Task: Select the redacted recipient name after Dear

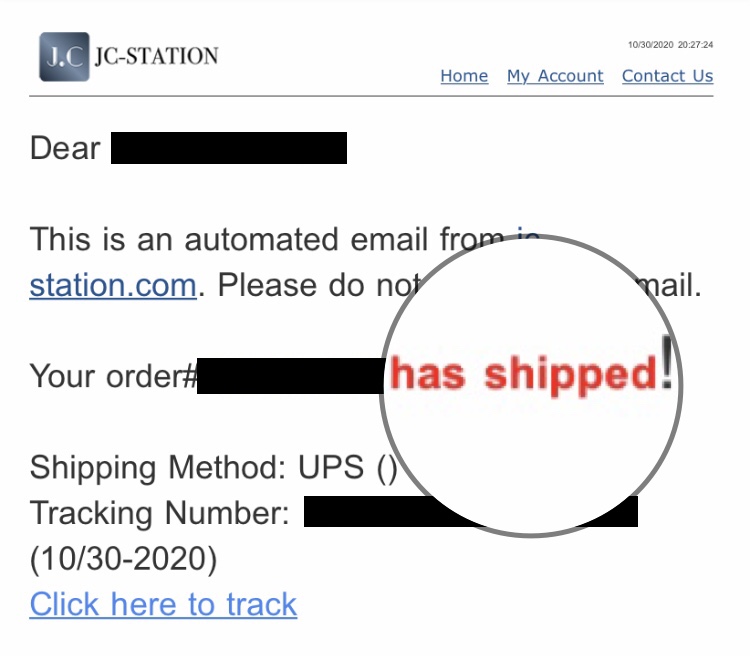Action: coord(229,148)
